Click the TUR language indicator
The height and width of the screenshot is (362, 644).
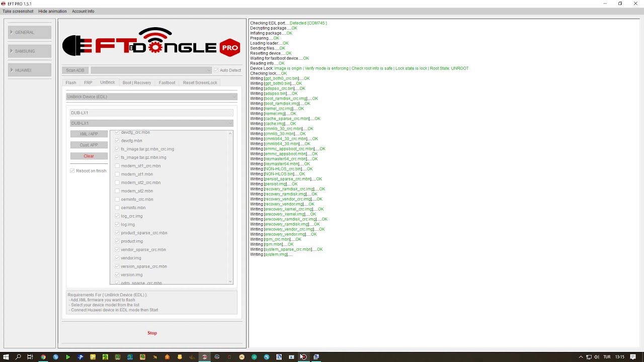point(607,357)
